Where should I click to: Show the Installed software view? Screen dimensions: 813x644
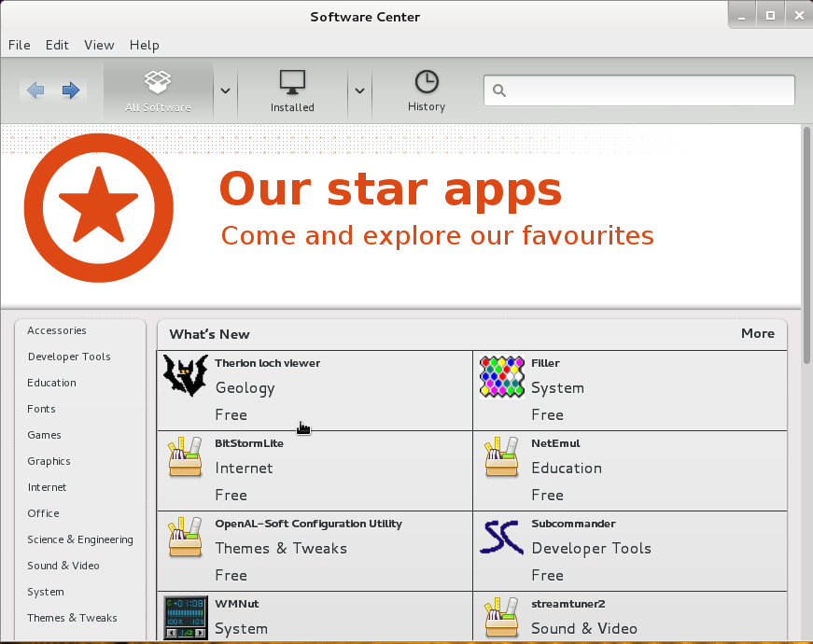[x=292, y=91]
